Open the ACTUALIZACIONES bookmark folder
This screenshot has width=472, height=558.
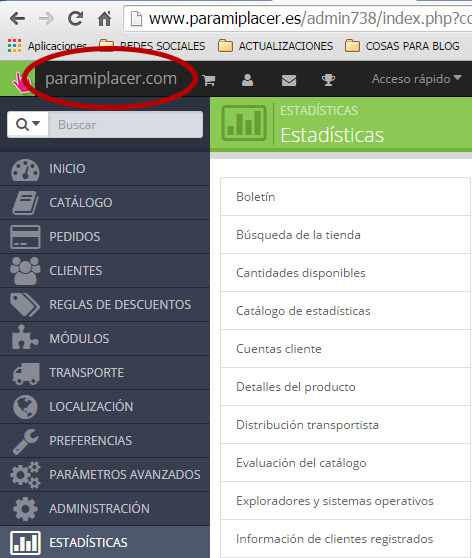276,46
